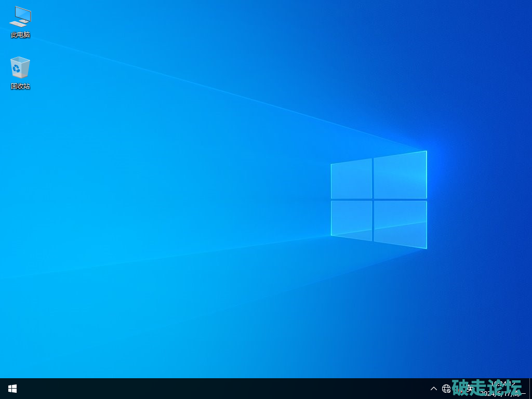
Task: Select the 回收站 (Recycle Bin) desktop icon
Action: coord(20,68)
